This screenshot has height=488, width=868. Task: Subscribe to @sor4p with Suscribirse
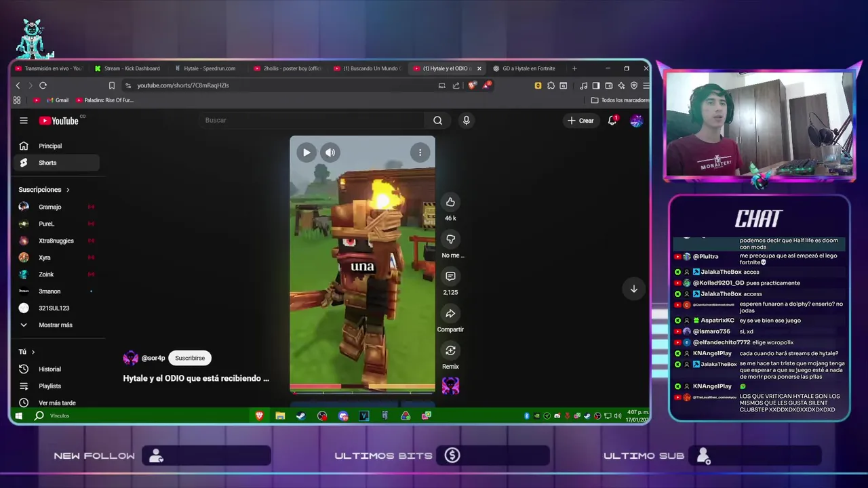tap(190, 358)
